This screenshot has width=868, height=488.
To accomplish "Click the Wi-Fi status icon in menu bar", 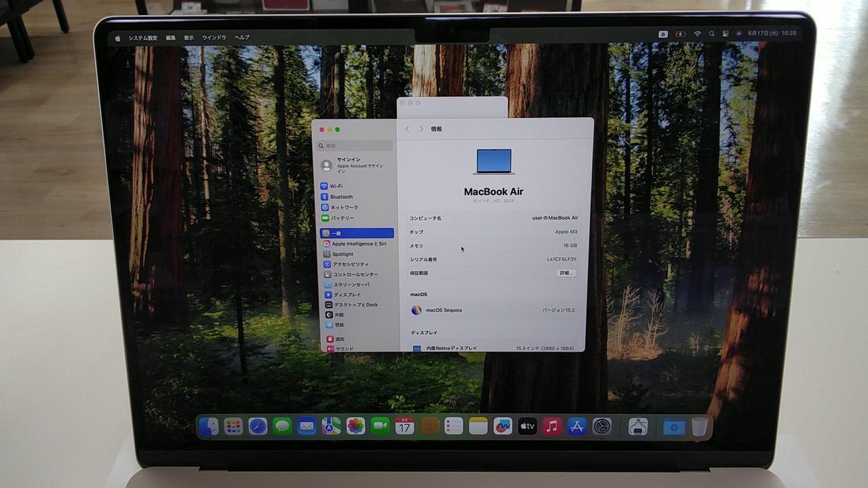I will [x=698, y=34].
